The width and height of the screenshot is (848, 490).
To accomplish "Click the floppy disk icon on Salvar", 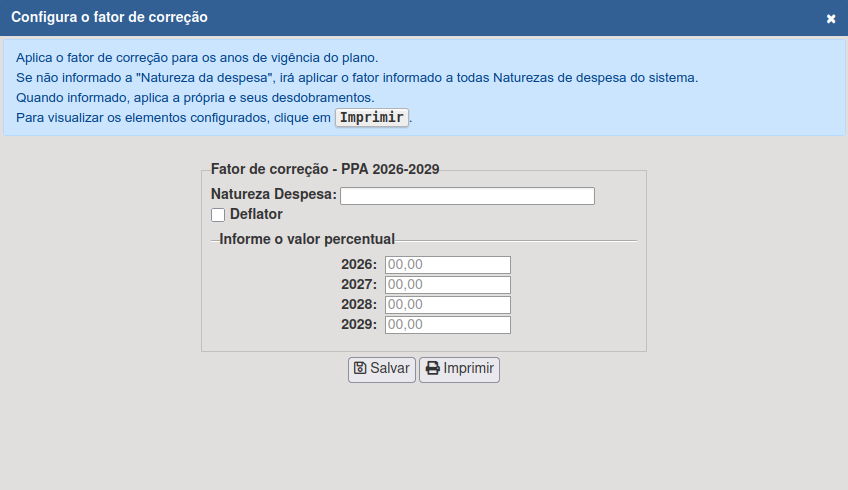I will 360,368.
